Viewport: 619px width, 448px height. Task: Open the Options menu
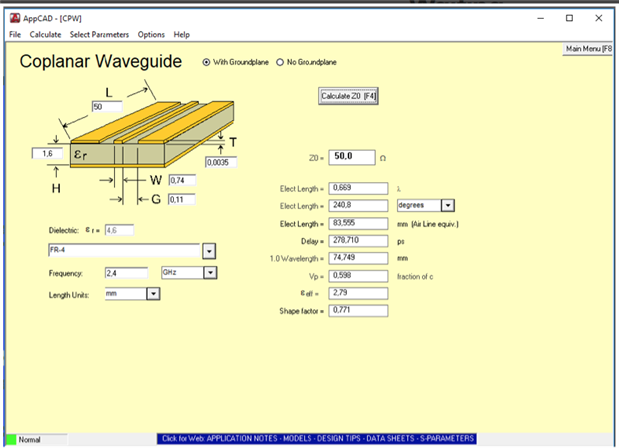(151, 35)
